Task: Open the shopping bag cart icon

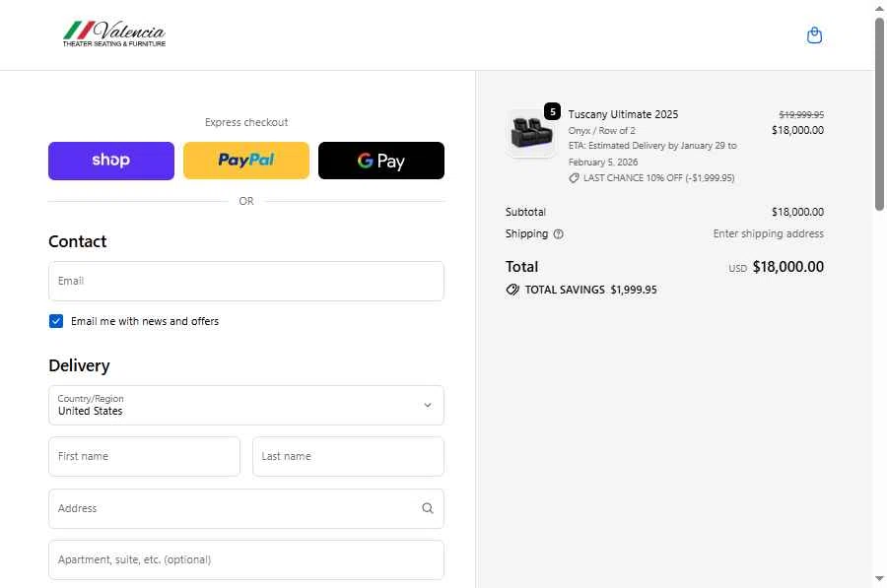Action: [814, 35]
